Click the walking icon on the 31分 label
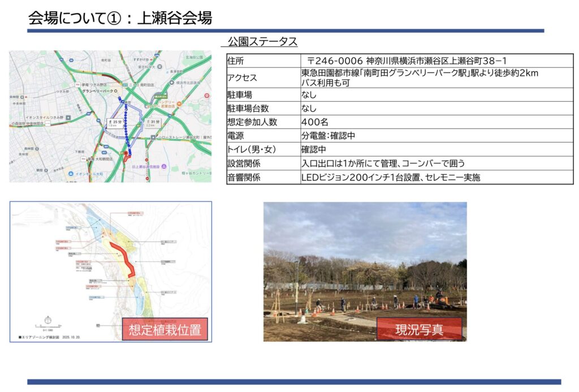 [x=148, y=121]
